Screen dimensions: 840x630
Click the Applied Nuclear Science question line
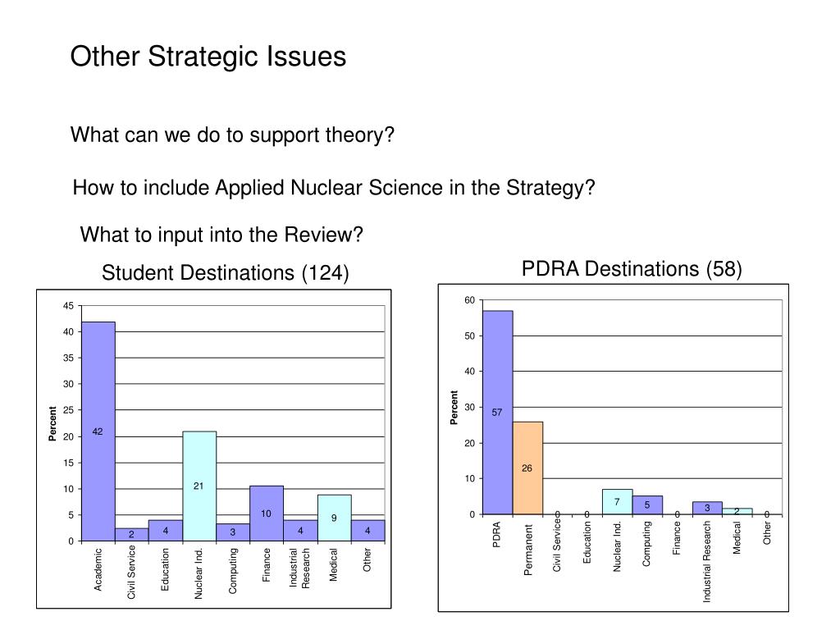click(x=334, y=188)
